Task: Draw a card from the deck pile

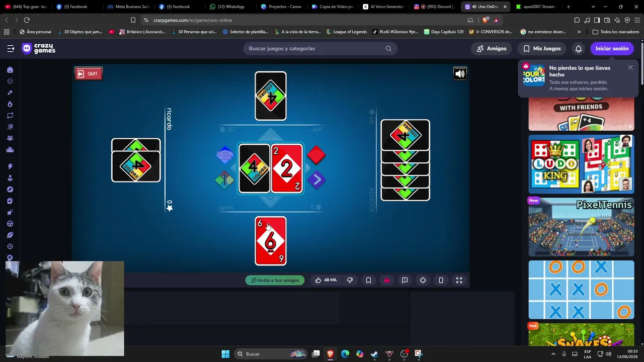Action: [254, 168]
